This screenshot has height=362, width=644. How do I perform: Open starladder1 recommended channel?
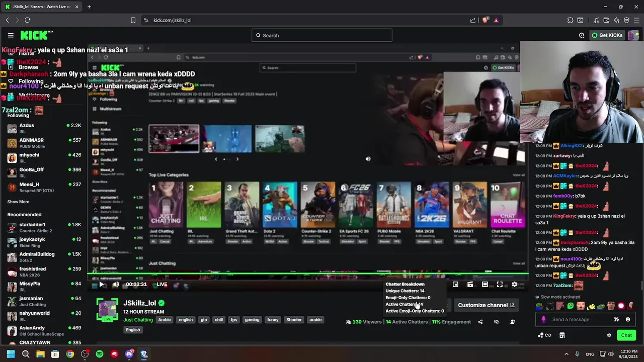click(44, 227)
